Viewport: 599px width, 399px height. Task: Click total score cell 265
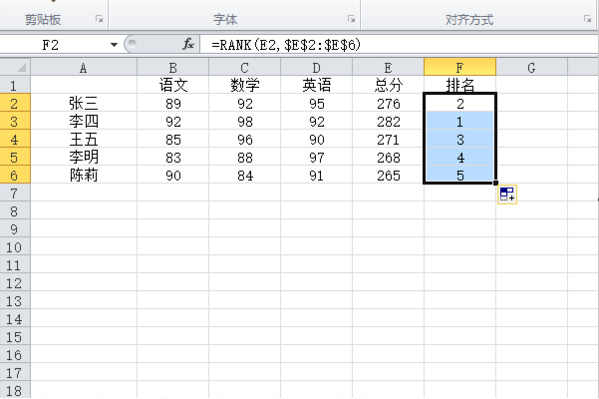tap(388, 175)
